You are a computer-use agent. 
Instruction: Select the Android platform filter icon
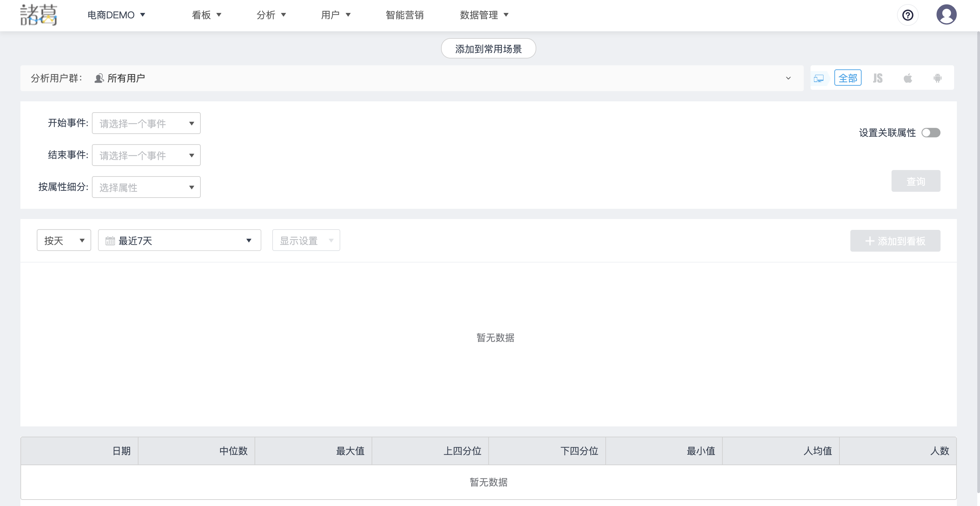point(937,78)
